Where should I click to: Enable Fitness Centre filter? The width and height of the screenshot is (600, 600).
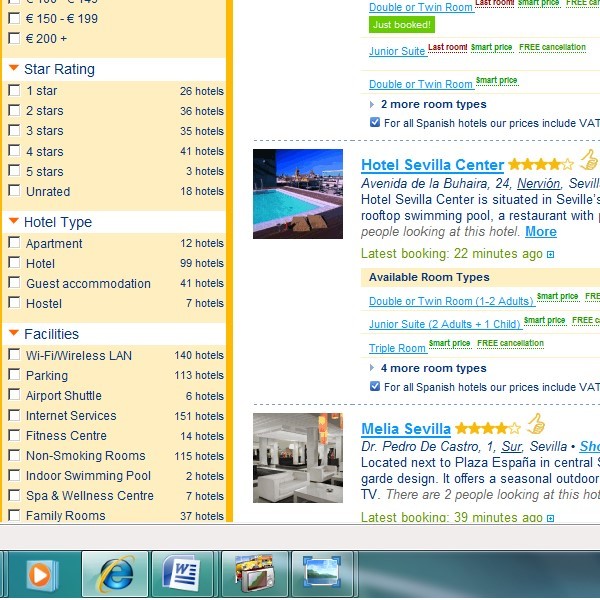[14, 435]
